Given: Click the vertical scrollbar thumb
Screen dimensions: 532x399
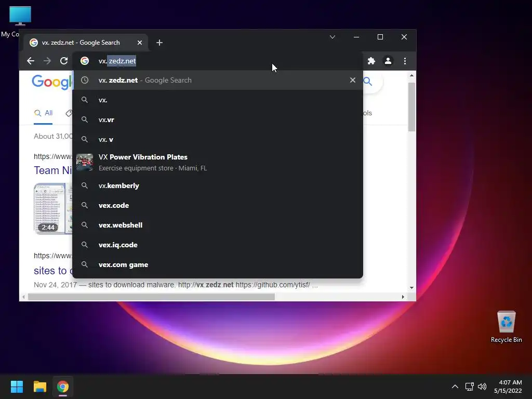Looking at the screenshot, I should [411, 107].
